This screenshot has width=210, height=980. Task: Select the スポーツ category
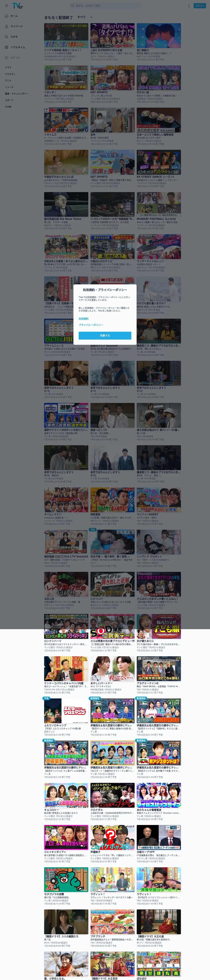(x=9, y=100)
